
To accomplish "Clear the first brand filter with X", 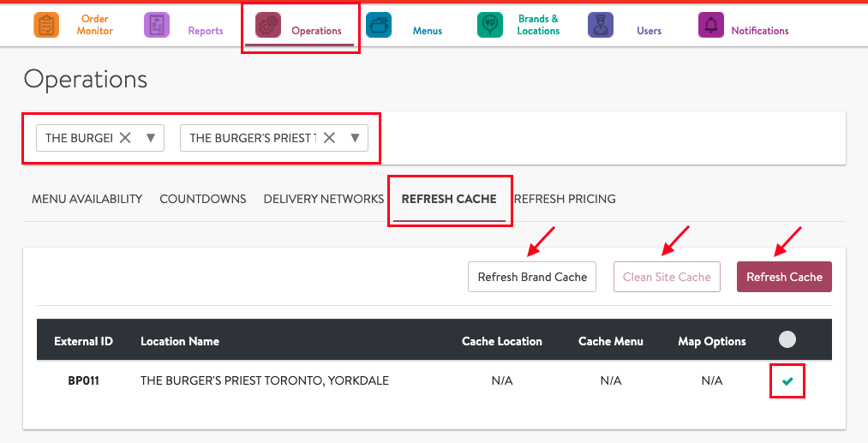I will pyautogui.click(x=125, y=138).
